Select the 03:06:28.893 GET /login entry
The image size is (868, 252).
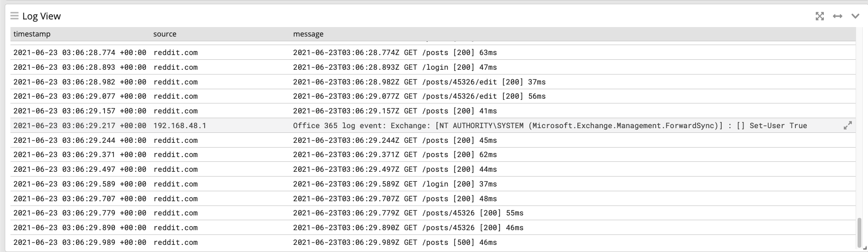[395, 67]
